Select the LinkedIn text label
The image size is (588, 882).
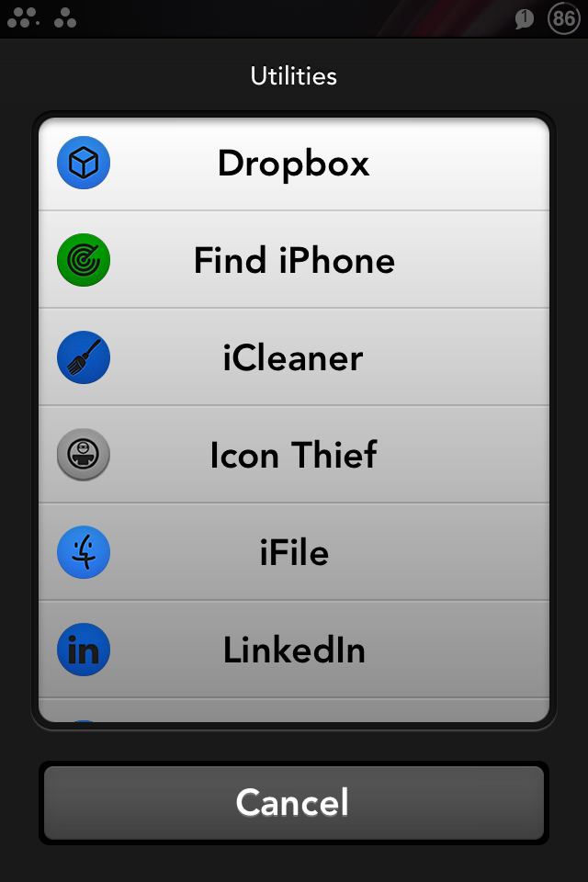[294, 650]
